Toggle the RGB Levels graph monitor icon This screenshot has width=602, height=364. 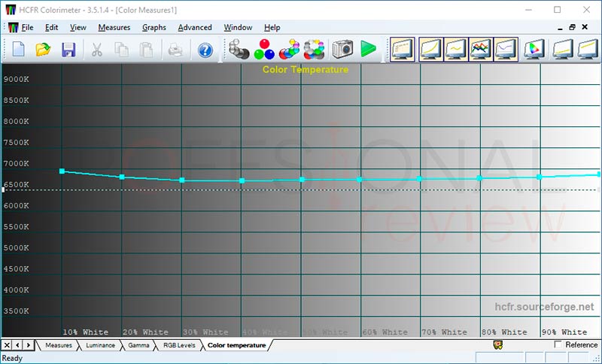[x=481, y=49]
